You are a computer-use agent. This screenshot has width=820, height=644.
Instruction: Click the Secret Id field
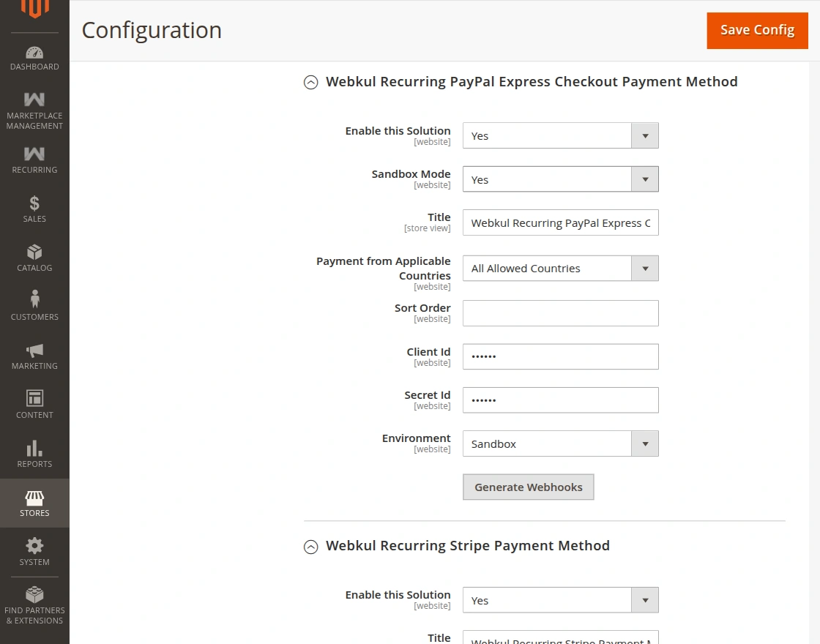561,400
